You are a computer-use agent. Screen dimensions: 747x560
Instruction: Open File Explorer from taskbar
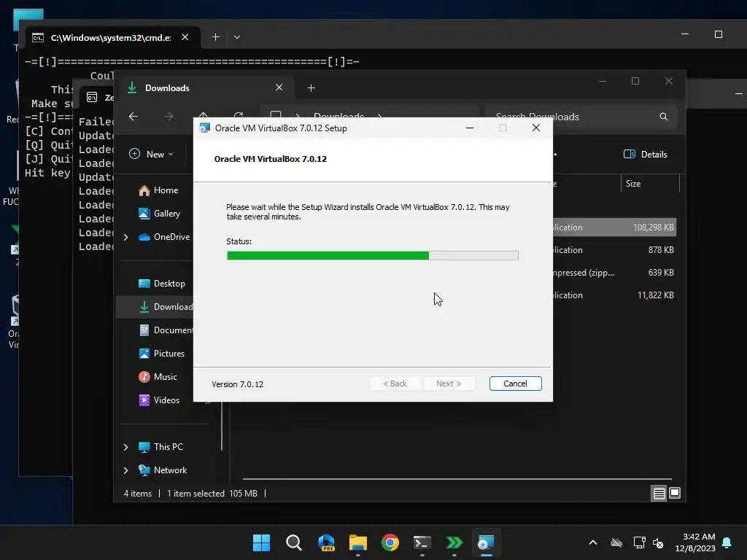357,542
